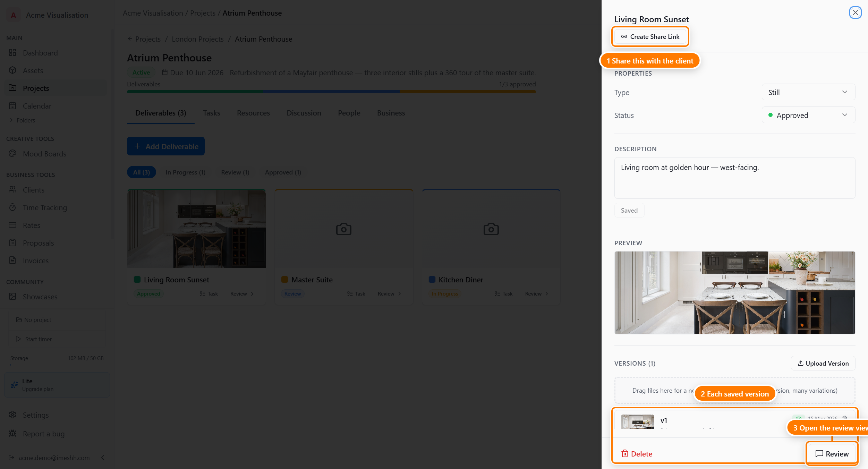Screen dimensions: 868x469
Task: Click the Upgrade plan sparkle icon
Action: tap(14, 385)
